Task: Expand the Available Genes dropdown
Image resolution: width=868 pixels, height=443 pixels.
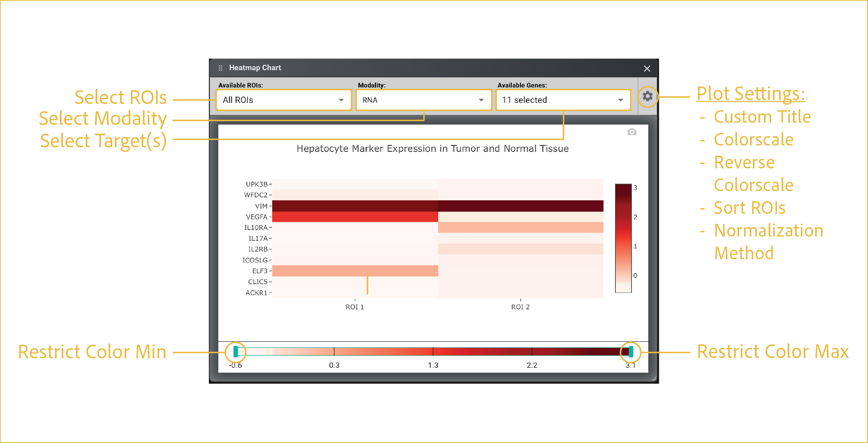Action: [563, 100]
